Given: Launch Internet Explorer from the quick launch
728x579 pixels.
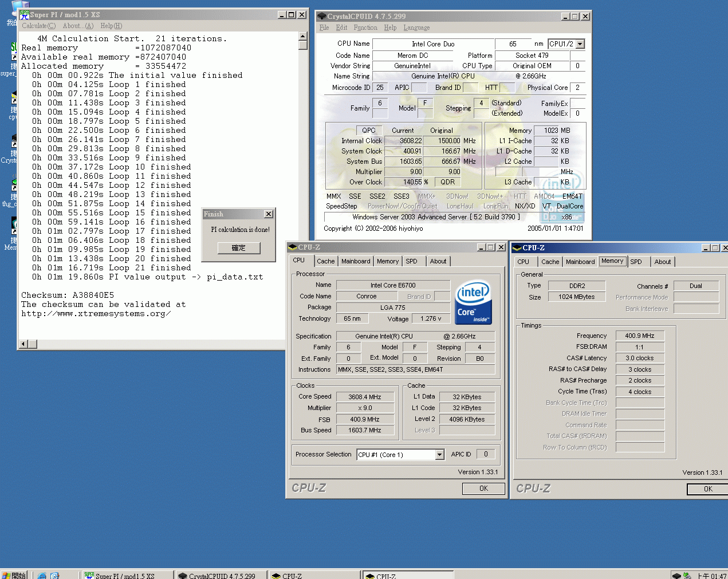Looking at the screenshot, I should (42, 576).
